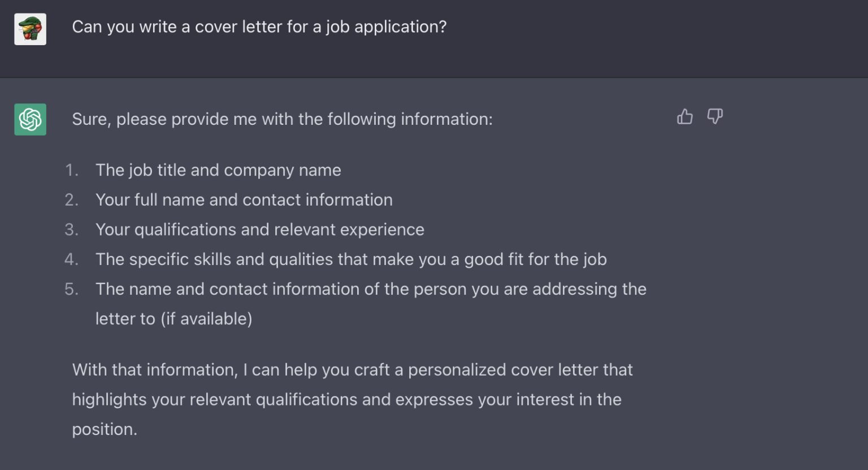
Task: Click 'Your qualifications and relevant experience' item
Action: (259, 229)
